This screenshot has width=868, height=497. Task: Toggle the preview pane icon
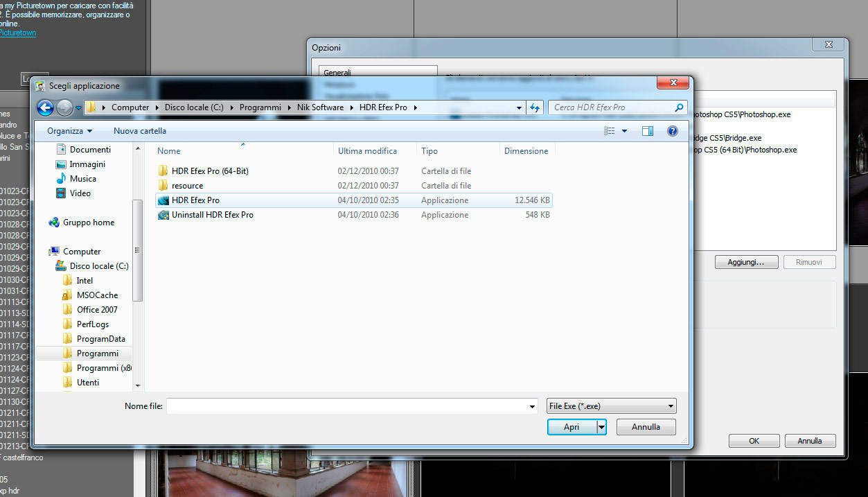[648, 130]
